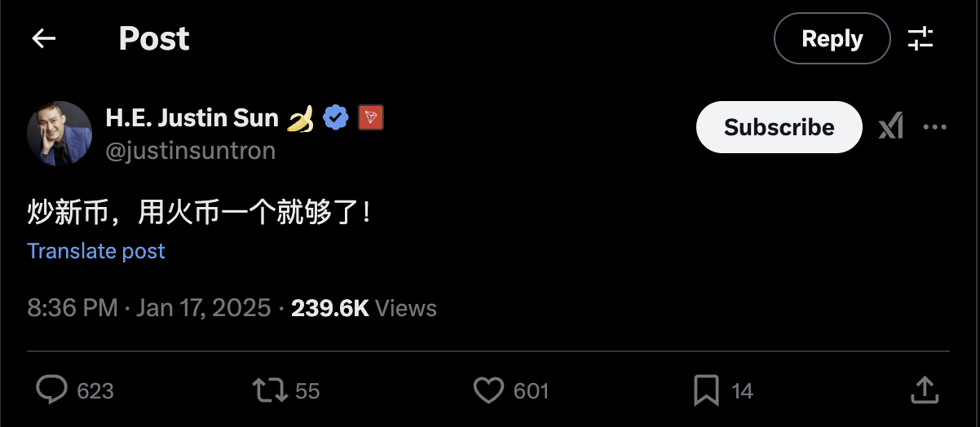Open the repost options menu

pos(270,390)
